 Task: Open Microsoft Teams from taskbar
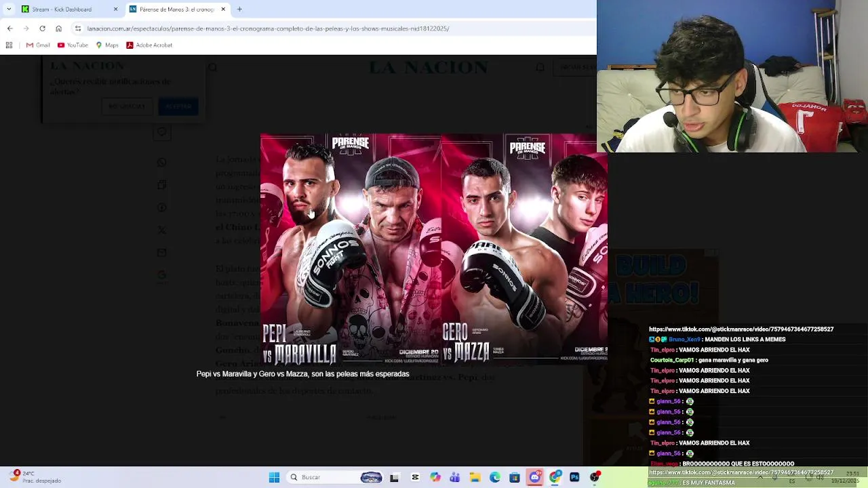(x=454, y=477)
